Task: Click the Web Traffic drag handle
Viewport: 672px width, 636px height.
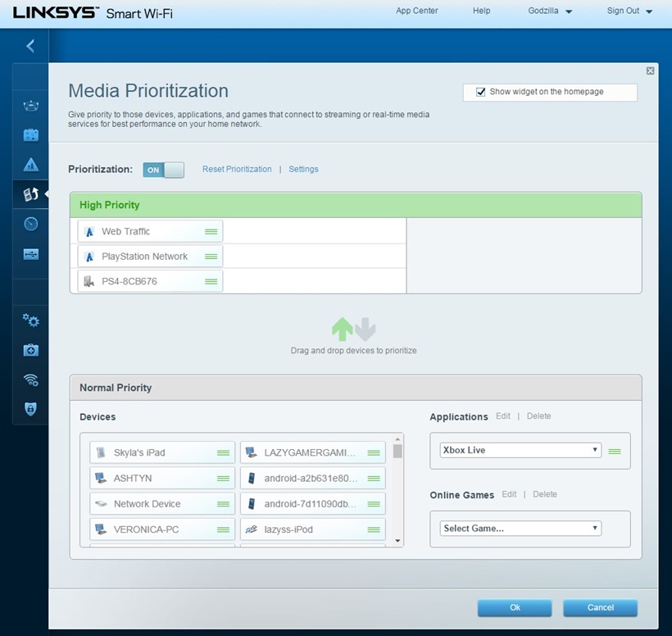Action: [x=211, y=232]
